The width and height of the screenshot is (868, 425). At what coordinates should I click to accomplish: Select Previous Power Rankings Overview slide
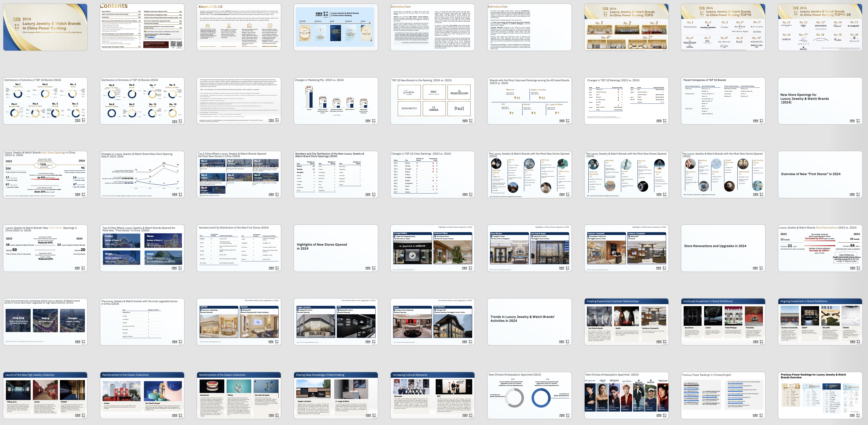click(x=820, y=395)
